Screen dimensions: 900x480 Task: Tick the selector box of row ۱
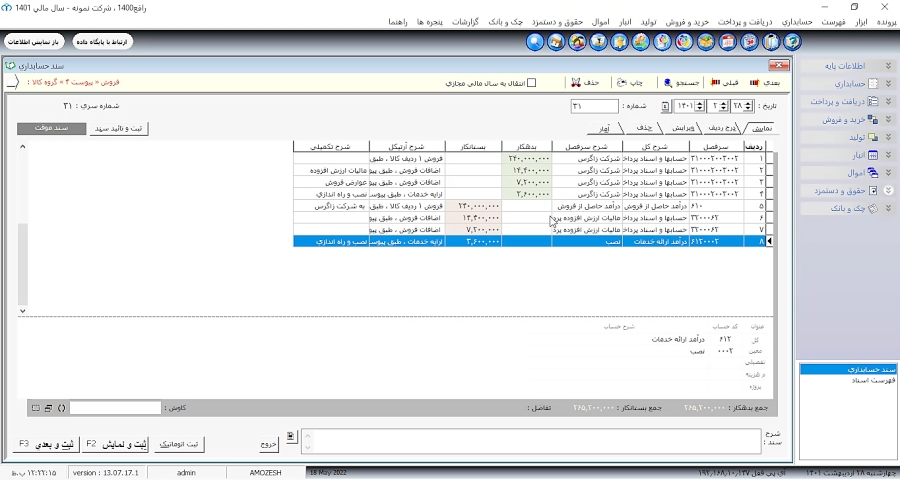coord(769,158)
